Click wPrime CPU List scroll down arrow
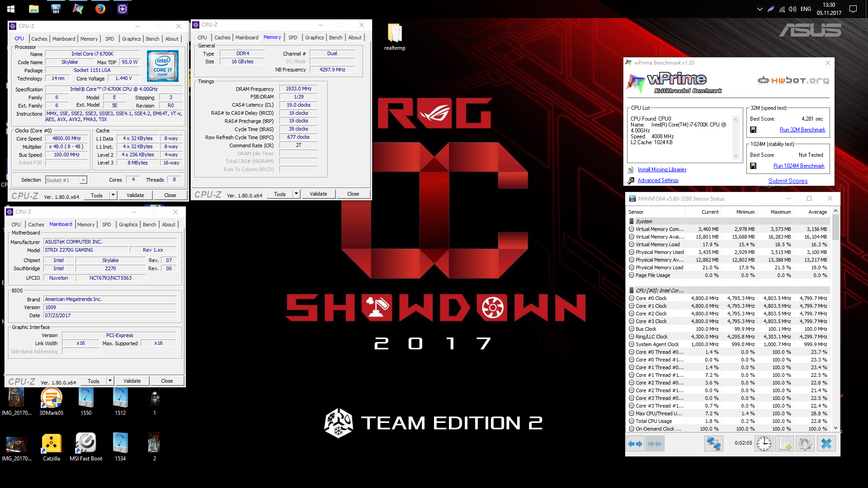 (x=736, y=156)
